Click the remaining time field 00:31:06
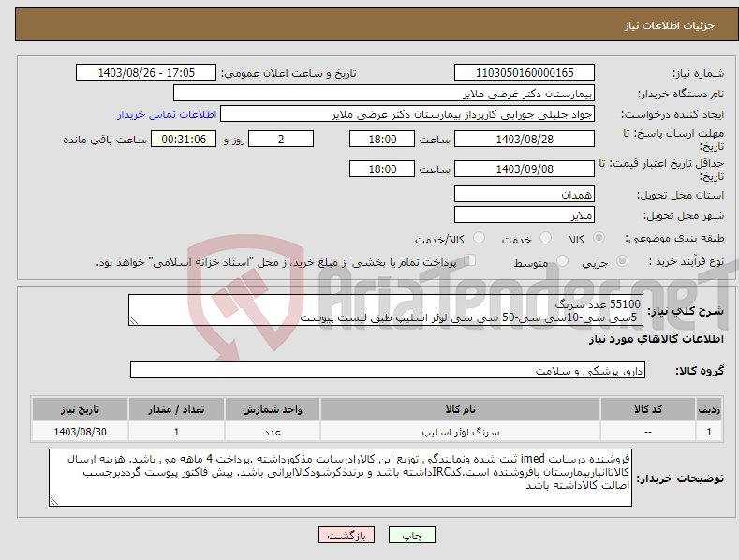This screenshot has height=560, width=739. point(184,139)
